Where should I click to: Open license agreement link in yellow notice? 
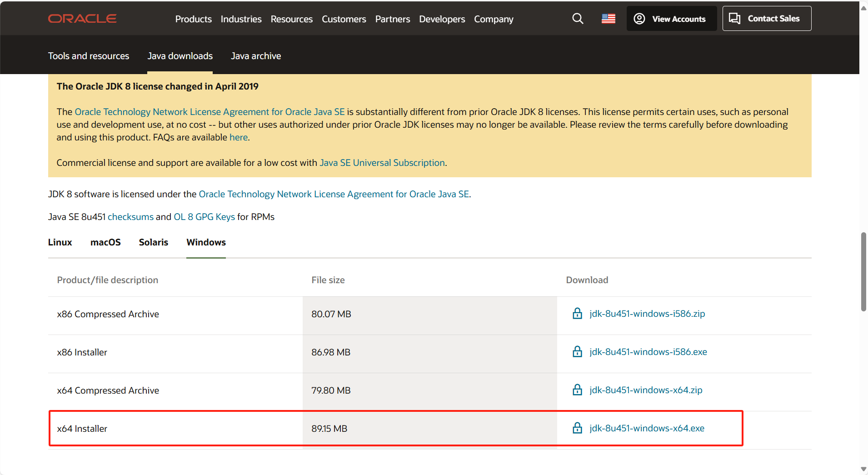(x=210, y=112)
